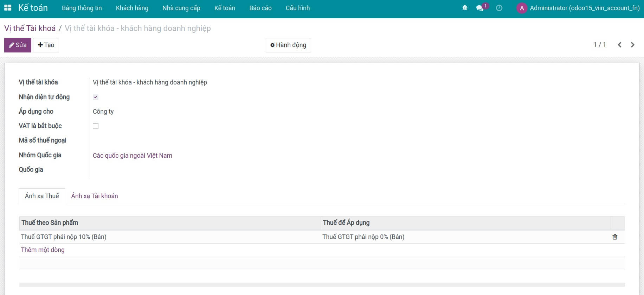644x295 pixels.
Task: Delete the tax mapping row with trash icon
Action: click(614, 237)
